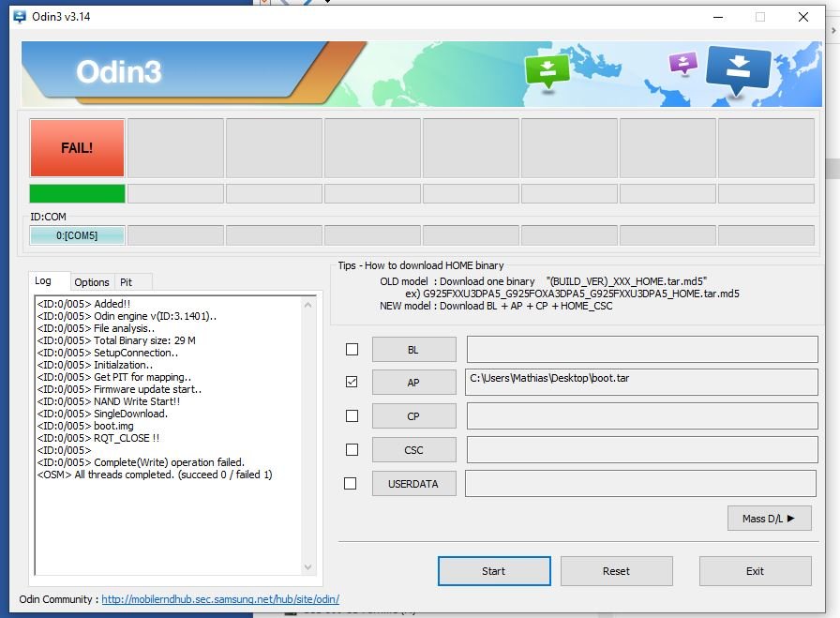The width and height of the screenshot is (840, 618).
Task: Minimize the Odin3 window
Action: [718, 17]
